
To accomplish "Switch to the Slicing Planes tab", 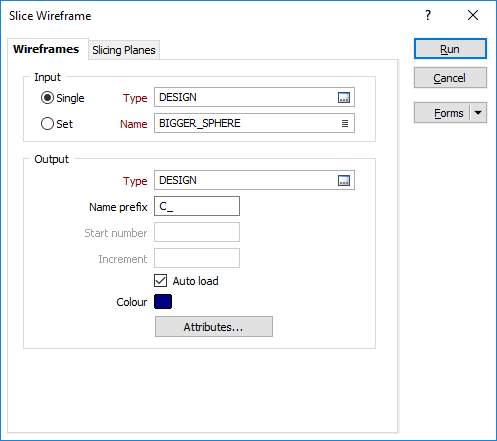I will point(124,50).
